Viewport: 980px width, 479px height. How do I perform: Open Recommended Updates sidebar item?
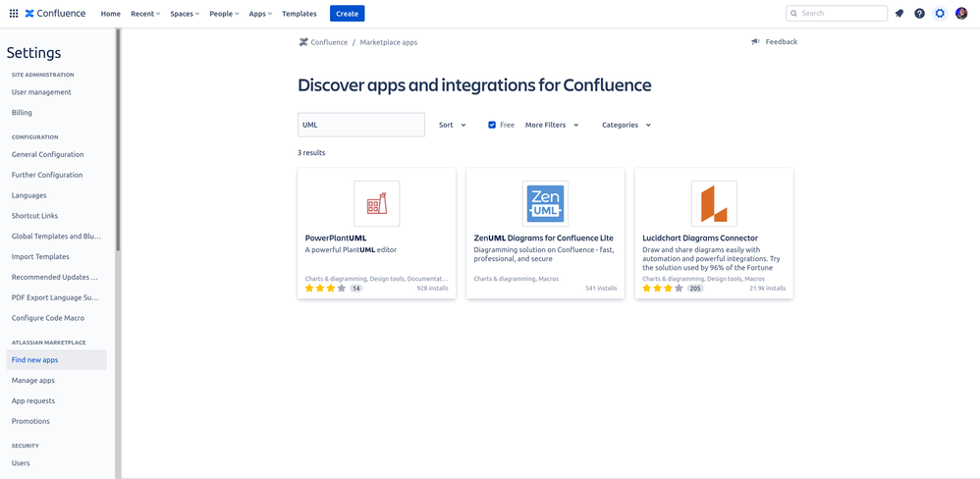point(55,277)
